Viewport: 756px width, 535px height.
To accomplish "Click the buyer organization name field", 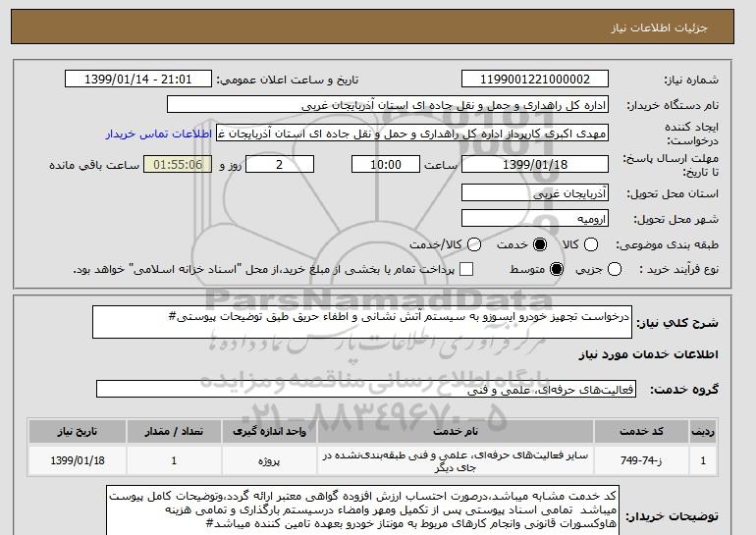I will click(388, 105).
